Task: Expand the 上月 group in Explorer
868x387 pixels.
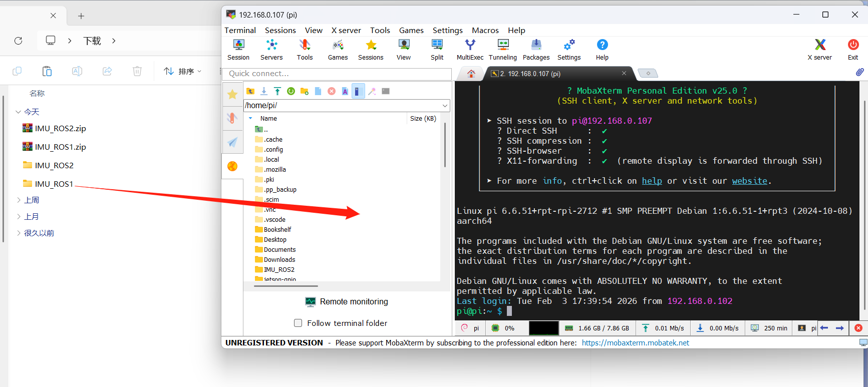Action: pyautogui.click(x=19, y=216)
